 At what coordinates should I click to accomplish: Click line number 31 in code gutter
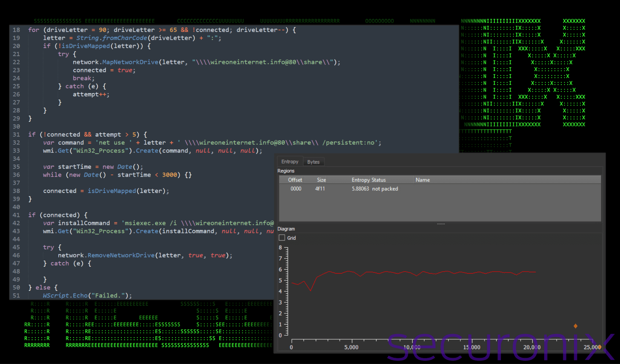click(16, 135)
